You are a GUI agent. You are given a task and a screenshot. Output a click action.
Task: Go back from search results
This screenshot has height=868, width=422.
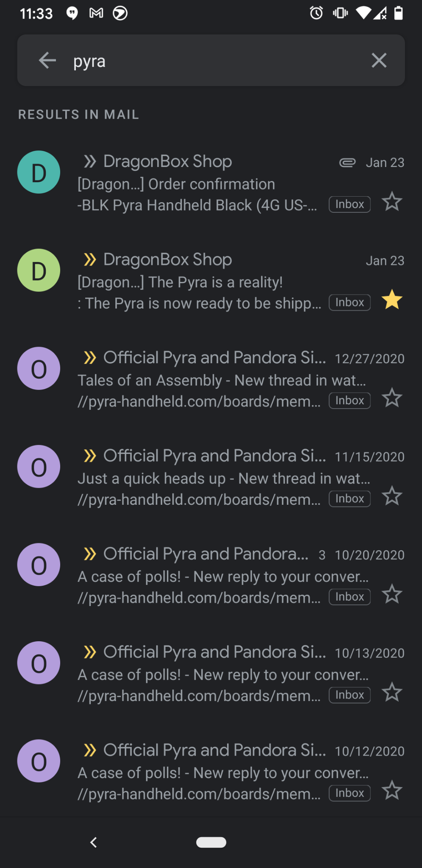click(x=47, y=61)
